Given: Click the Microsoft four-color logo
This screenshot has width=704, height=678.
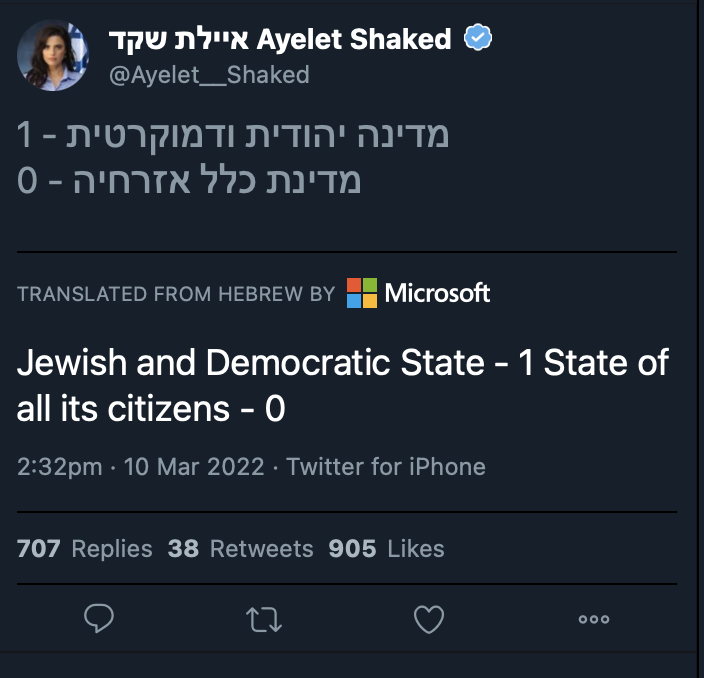Looking at the screenshot, I should tap(362, 293).
